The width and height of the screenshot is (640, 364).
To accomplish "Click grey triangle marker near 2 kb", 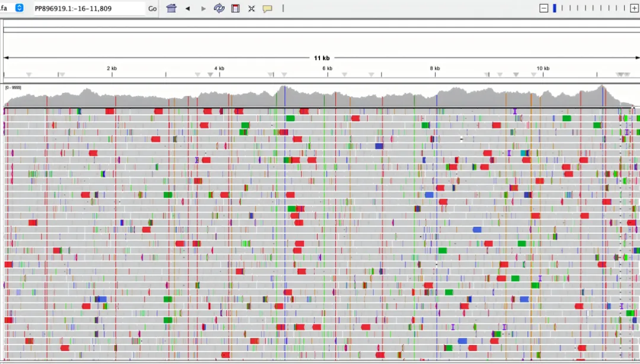I will click(x=61, y=75).
